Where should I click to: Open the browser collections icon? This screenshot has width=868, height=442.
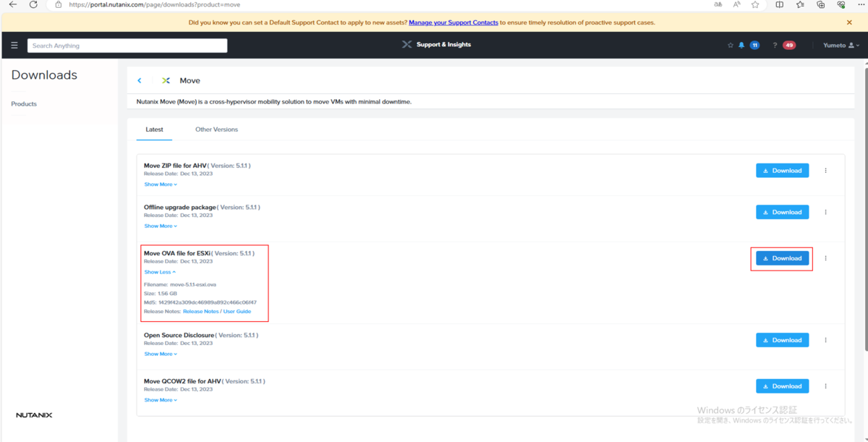point(820,4)
